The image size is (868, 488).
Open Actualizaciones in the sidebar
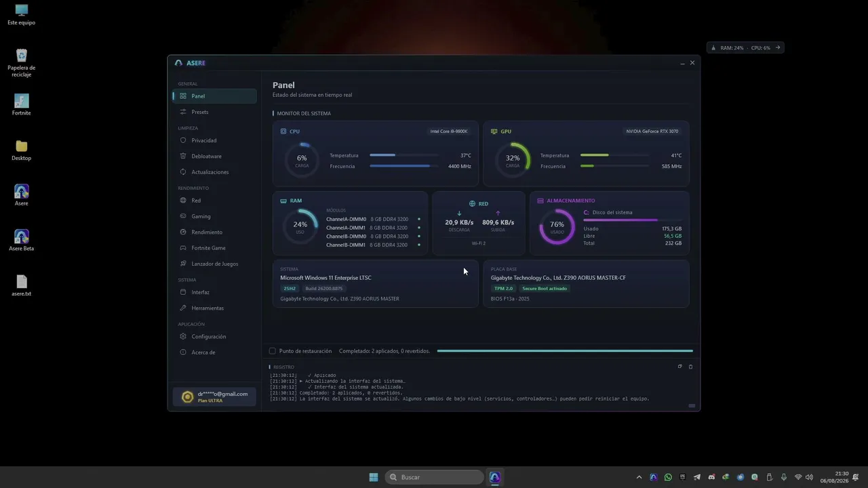coord(214,172)
